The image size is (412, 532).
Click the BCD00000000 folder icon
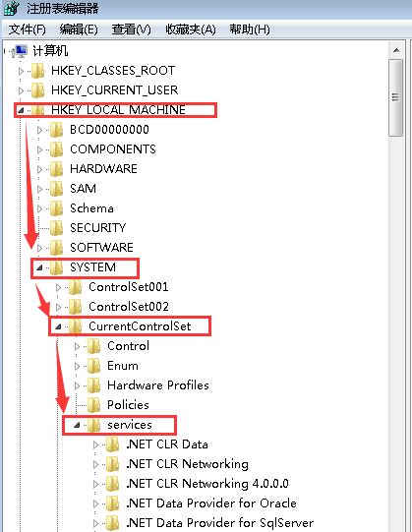(57, 130)
